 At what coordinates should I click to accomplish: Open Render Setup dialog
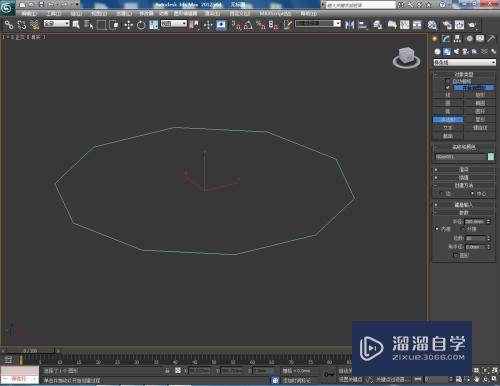coord(447,25)
